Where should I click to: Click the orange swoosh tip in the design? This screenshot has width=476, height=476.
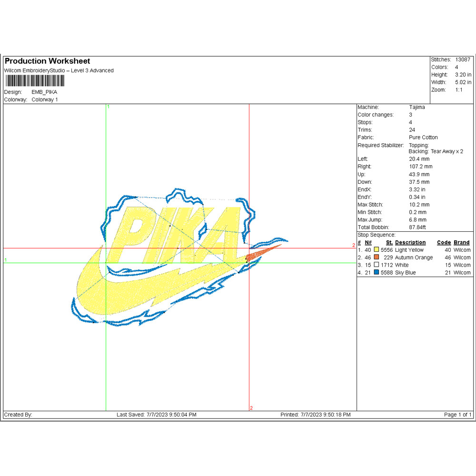[264, 252]
